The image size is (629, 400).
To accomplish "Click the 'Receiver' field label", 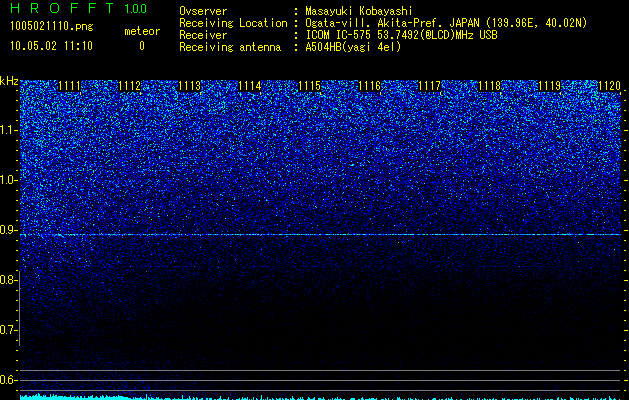I will [203, 35].
